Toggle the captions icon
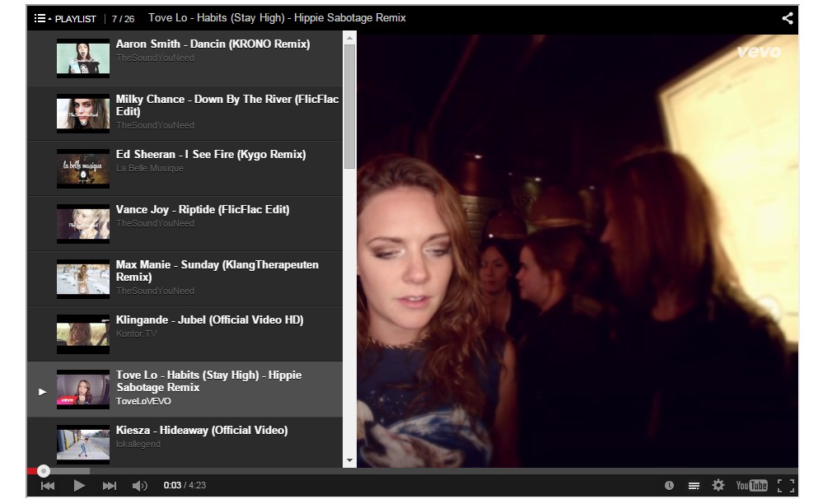The height and width of the screenshot is (504, 823). [694, 486]
